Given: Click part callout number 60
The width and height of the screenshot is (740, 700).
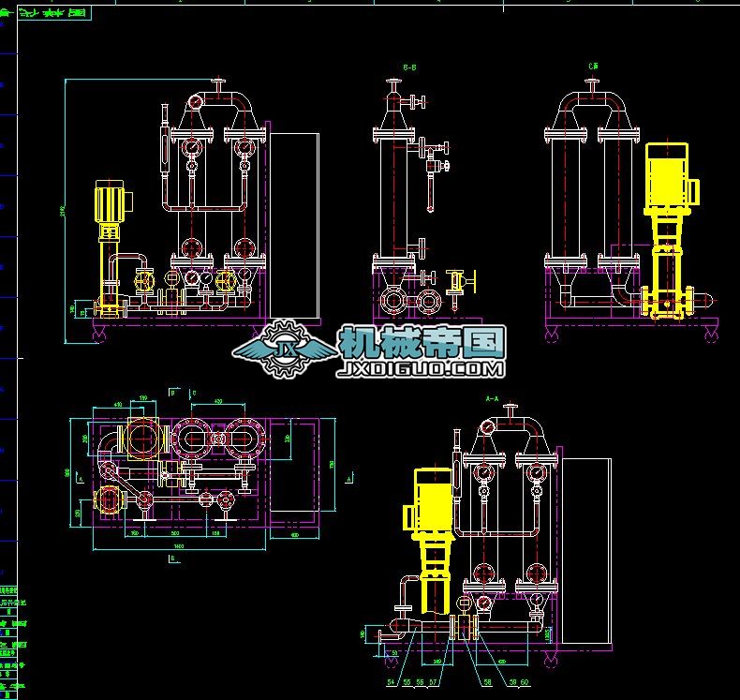Looking at the screenshot, I should click(525, 682).
